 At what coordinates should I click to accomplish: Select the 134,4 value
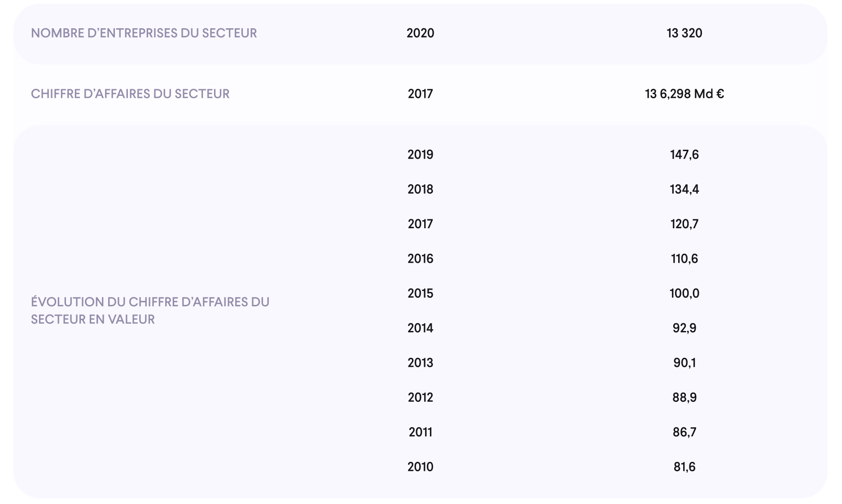click(x=684, y=189)
